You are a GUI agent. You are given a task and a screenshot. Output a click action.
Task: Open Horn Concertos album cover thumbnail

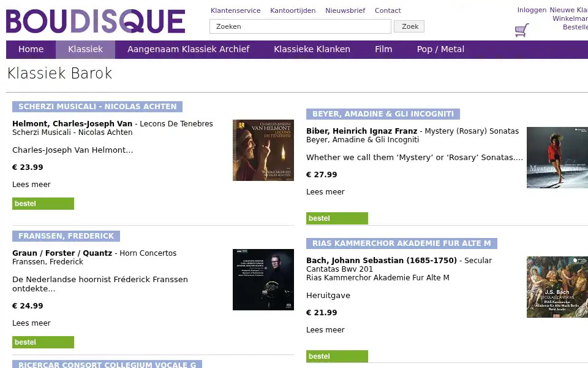pyautogui.click(x=263, y=280)
